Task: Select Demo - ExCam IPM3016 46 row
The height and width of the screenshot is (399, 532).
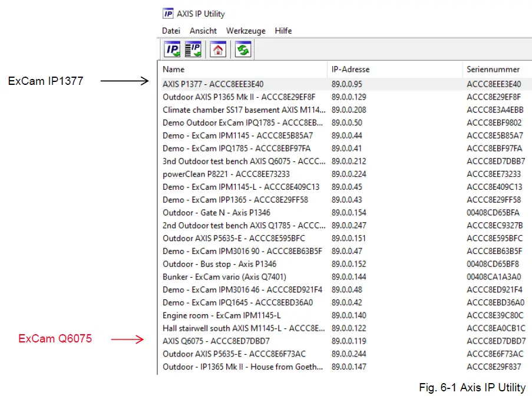Action: (345, 290)
